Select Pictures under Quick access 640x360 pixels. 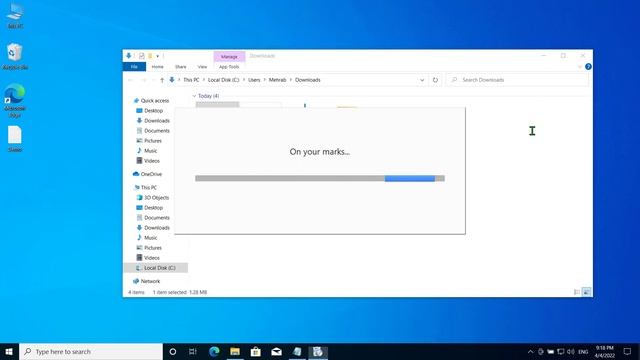tap(149, 141)
